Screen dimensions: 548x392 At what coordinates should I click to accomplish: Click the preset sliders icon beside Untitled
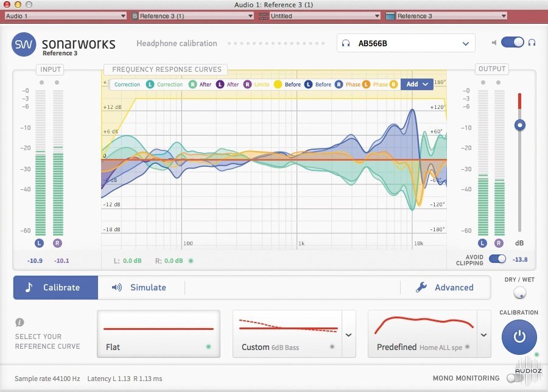tap(264, 16)
